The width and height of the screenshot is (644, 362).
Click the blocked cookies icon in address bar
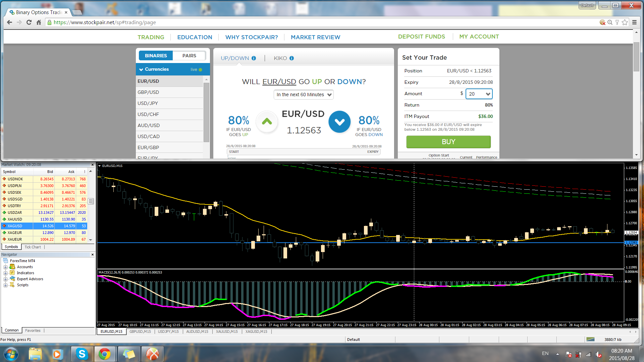tap(602, 22)
